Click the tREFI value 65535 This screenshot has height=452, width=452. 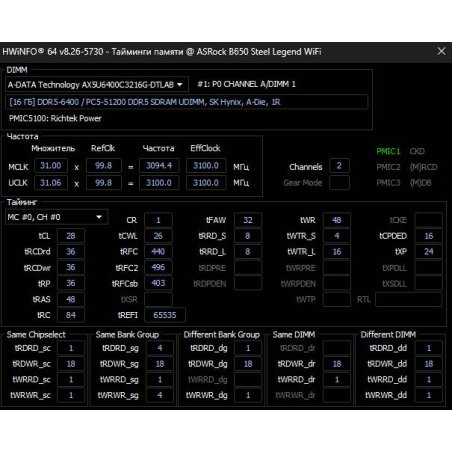(165, 315)
